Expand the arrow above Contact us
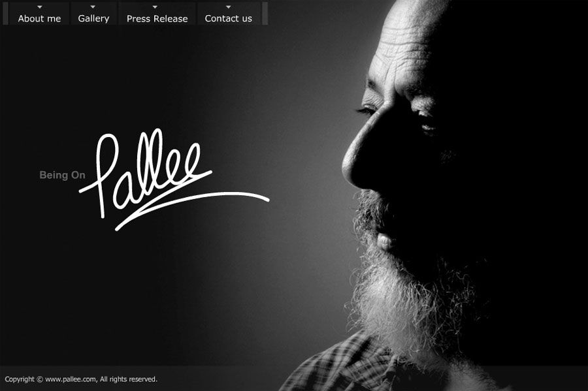The width and height of the screenshot is (588, 391). click(x=229, y=7)
